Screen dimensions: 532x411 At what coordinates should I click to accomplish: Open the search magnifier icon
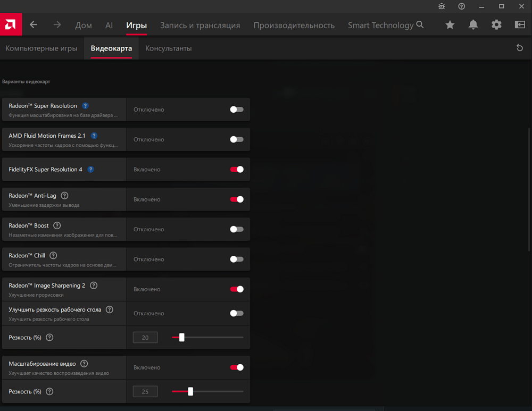tap(420, 24)
